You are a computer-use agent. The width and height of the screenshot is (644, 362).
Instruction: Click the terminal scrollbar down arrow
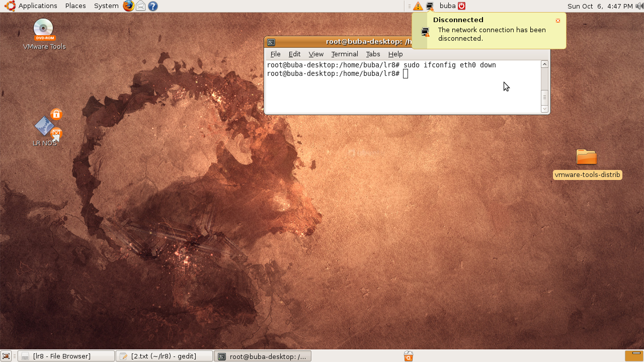tap(544, 109)
